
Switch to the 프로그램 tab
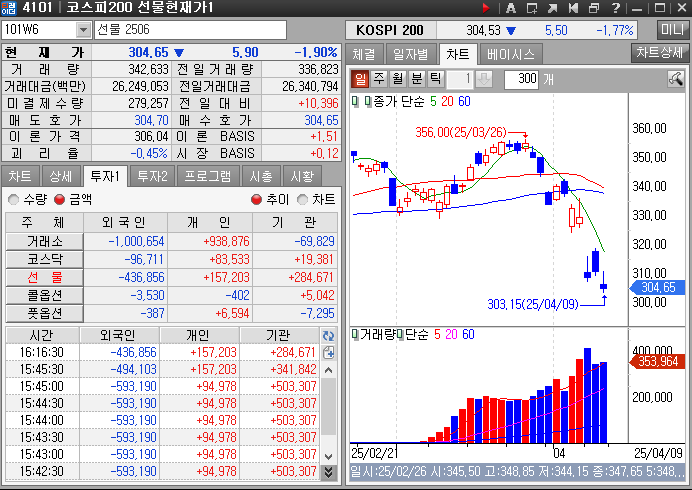(208, 177)
